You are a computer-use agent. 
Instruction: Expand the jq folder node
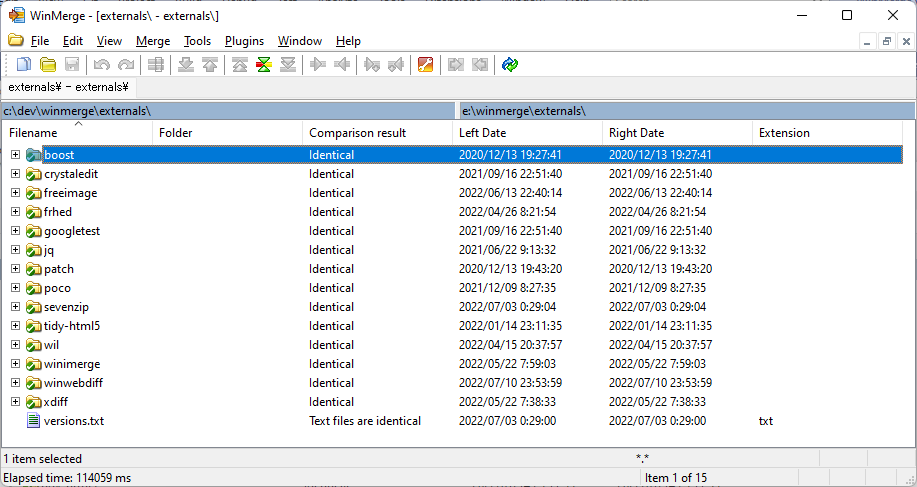pos(16,250)
